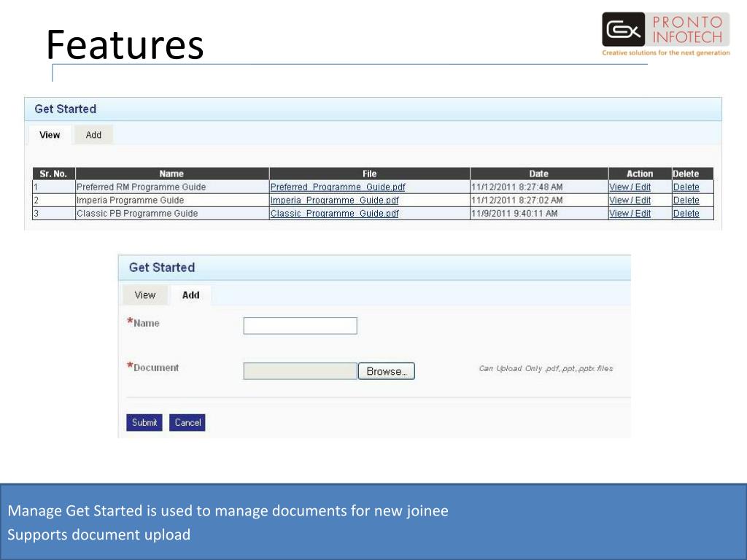The image size is (747, 560).
Task: Click the File column header
Action: point(370,174)
